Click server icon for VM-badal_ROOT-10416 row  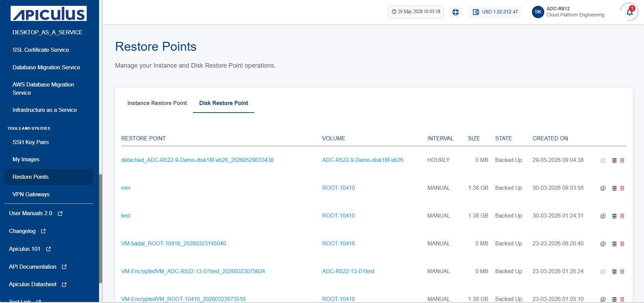pyautogui.click(x=614, y=244)
